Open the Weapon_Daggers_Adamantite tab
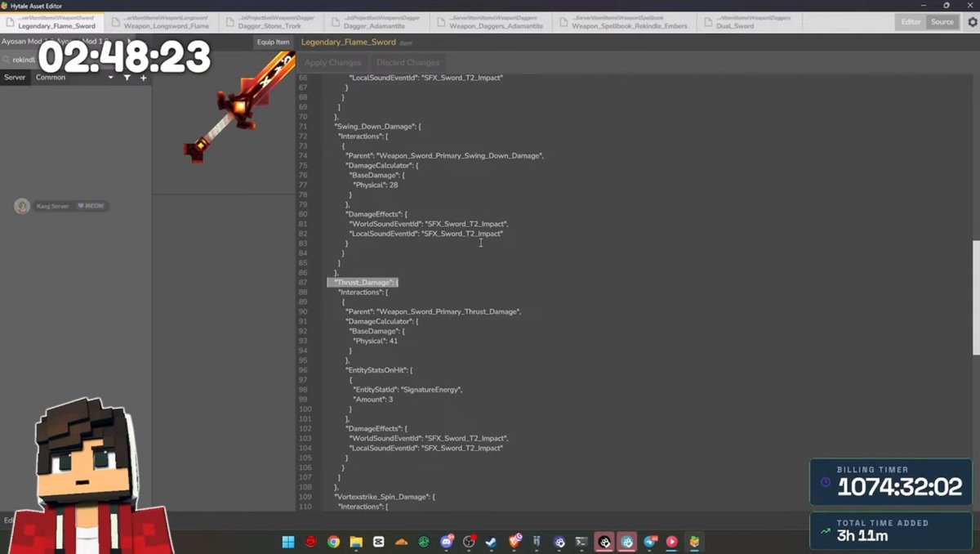Screen dimensions: 980x554 click(490, 22)
